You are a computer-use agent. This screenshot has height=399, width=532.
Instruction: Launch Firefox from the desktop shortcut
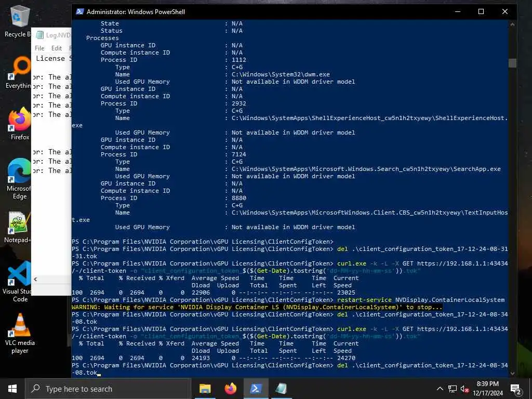tap(20, 124)
